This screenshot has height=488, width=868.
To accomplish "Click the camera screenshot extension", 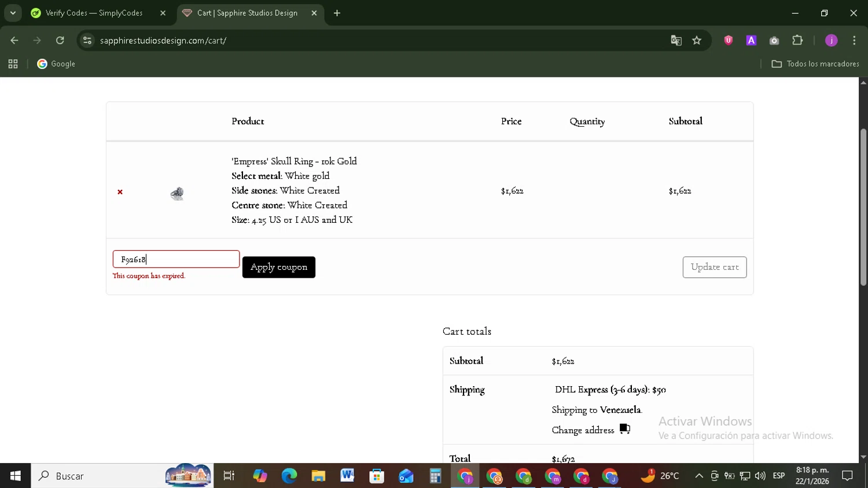I will [x=774, y=41].
